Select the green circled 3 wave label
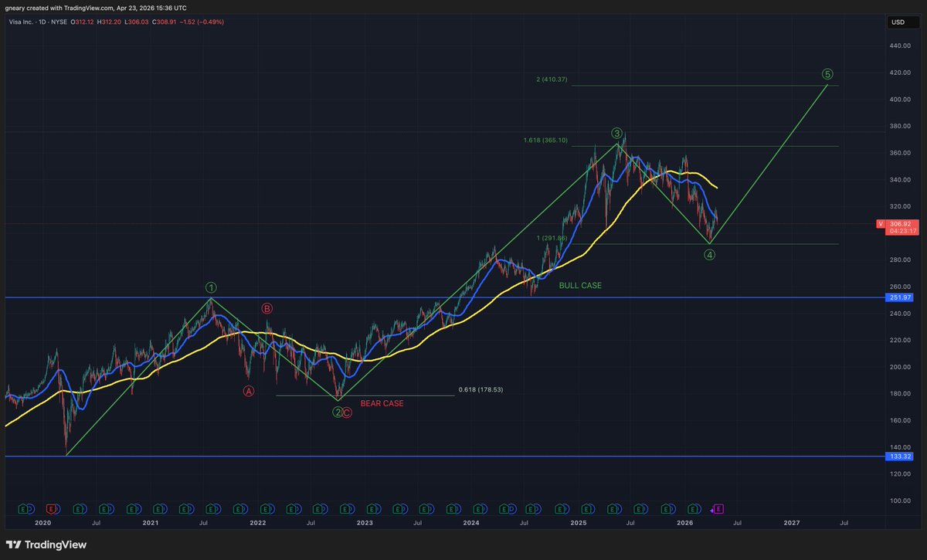927x560 pixels. (617, 133)
